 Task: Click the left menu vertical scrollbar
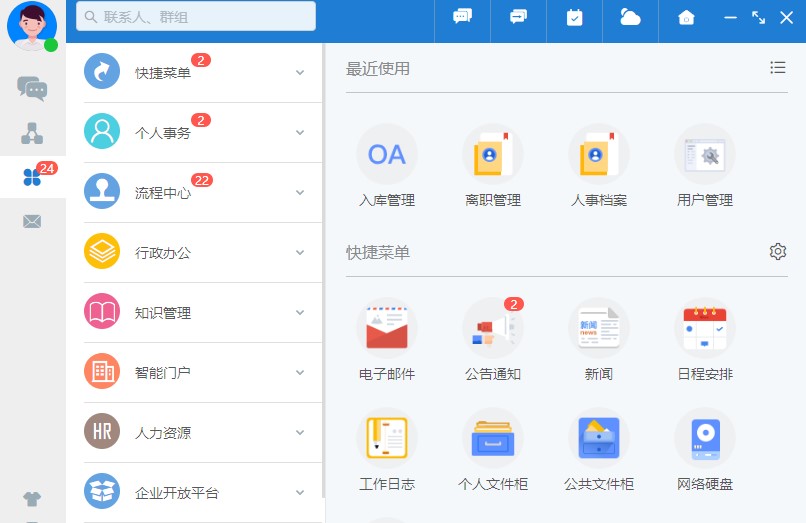point(323,271)
